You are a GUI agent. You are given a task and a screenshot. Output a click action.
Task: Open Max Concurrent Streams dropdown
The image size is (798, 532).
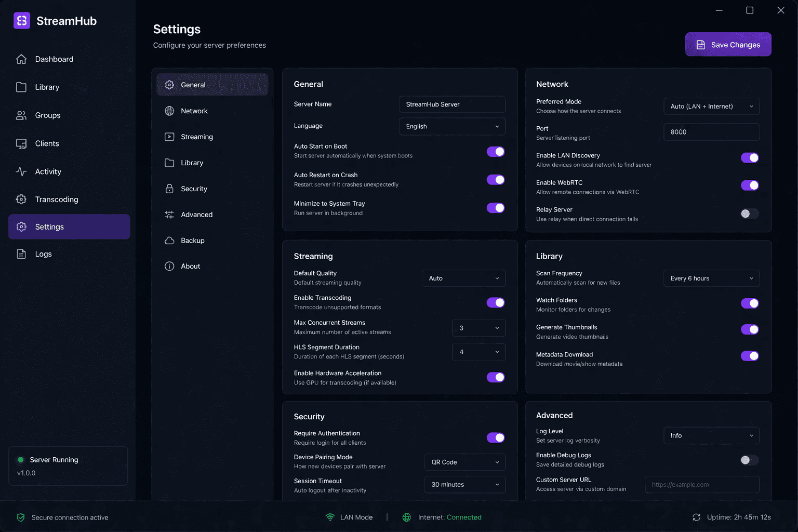[x=478, y=328]
